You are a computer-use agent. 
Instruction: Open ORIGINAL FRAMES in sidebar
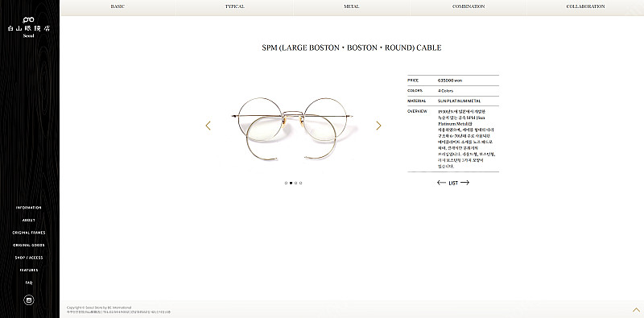click(29, 233)
